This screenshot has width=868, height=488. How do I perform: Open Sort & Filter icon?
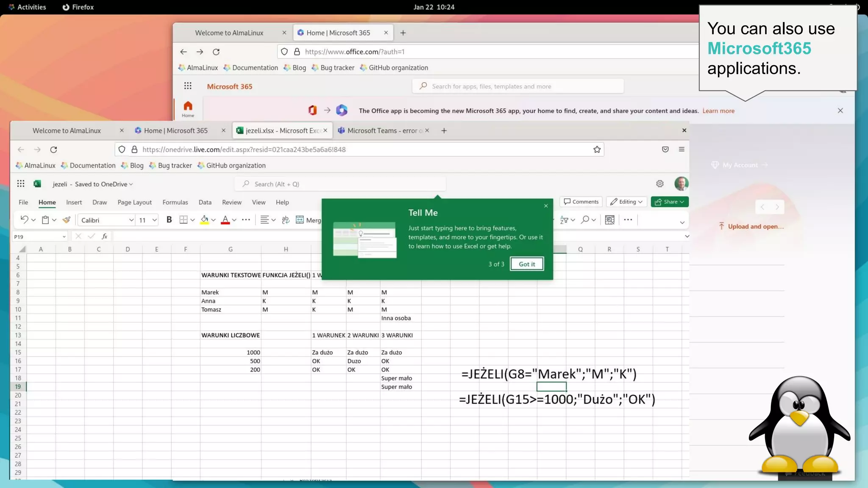click(564, 220)
